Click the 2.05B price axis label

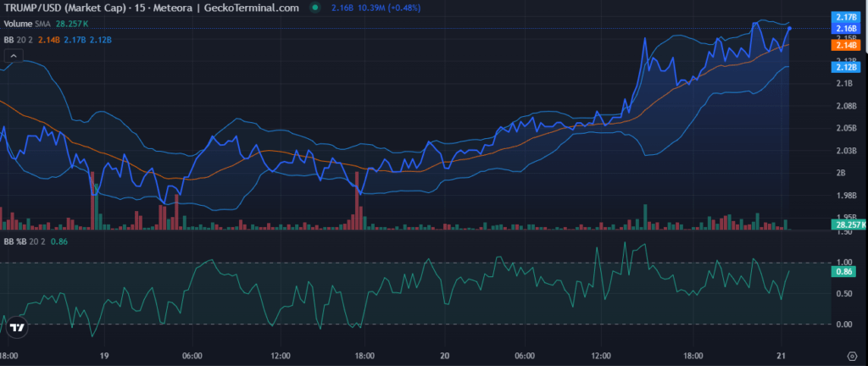(x=847, y=128)
